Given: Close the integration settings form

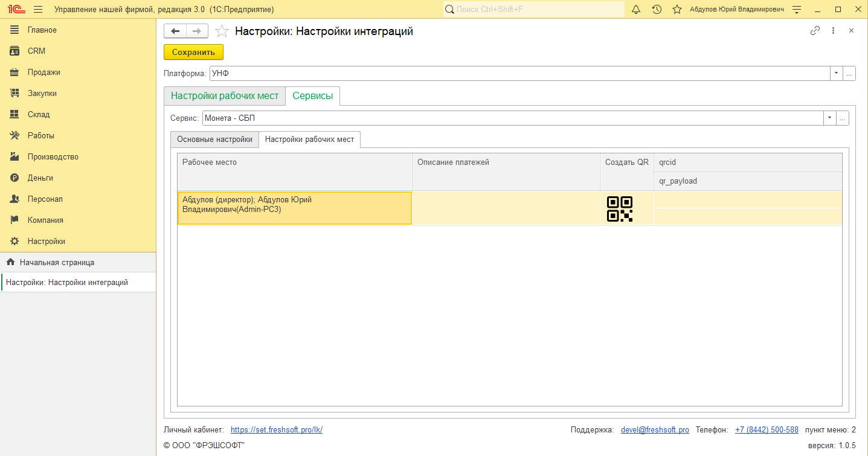Looking at the screenshot, I should tap(851, 31).
